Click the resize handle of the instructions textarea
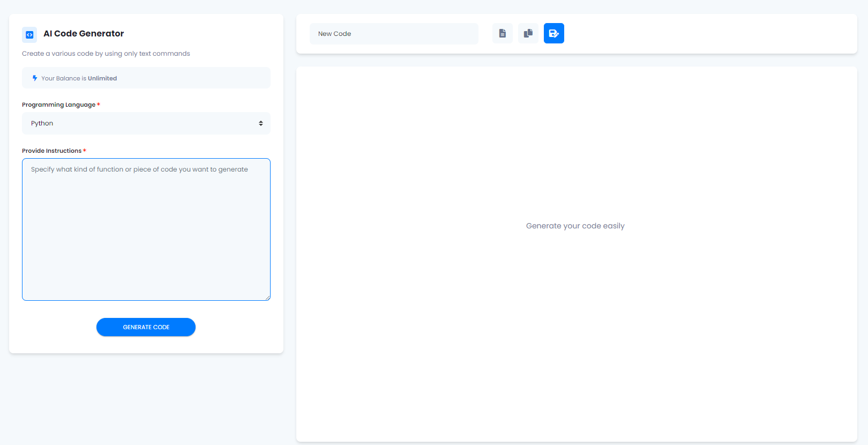Screen dimensions: 868x445 coord(267,298)
